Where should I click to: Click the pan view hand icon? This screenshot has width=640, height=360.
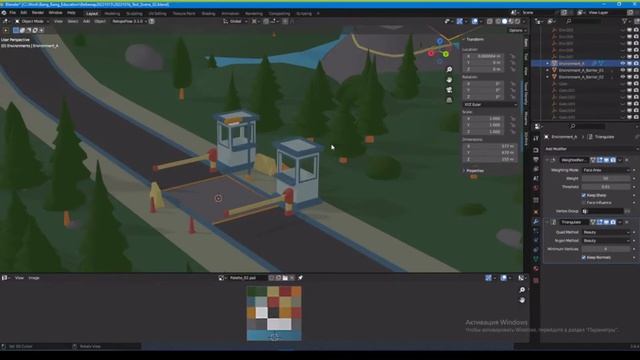449,80
